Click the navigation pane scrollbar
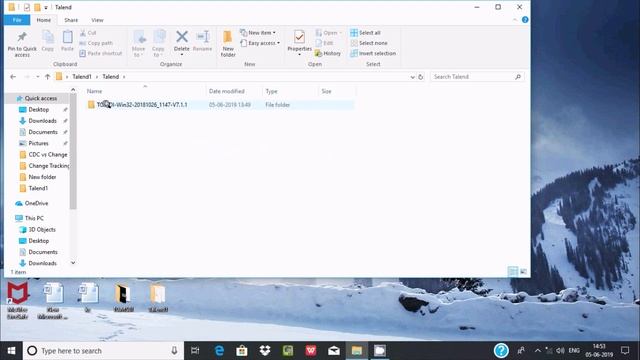The width and height of the screenshot is (640, 360). coord(73,151)
